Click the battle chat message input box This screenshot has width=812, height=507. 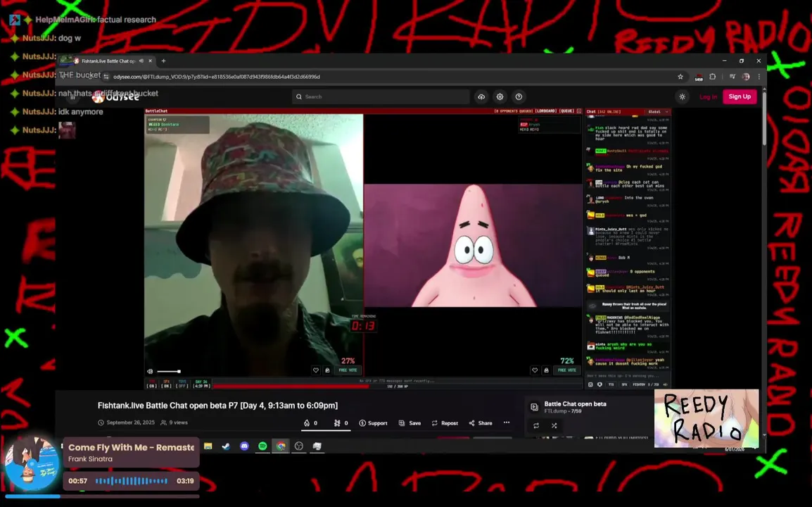(628, 376)
